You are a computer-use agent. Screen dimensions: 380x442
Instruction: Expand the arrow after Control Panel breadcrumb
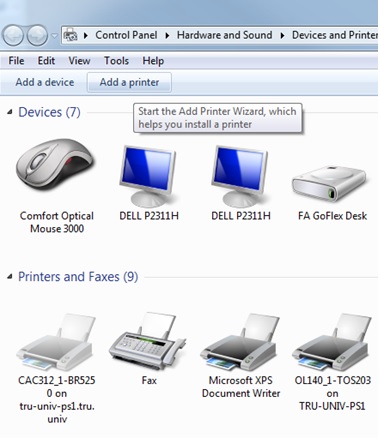(x=167, y=35)
